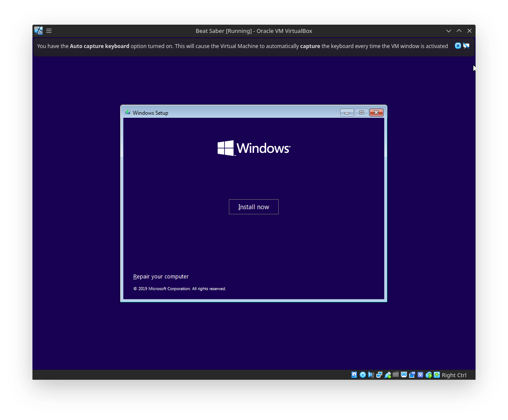The height and width of the screenshot is (420, 508).
Task: Click the USB devices status icon
Action: tap(387, 375)
